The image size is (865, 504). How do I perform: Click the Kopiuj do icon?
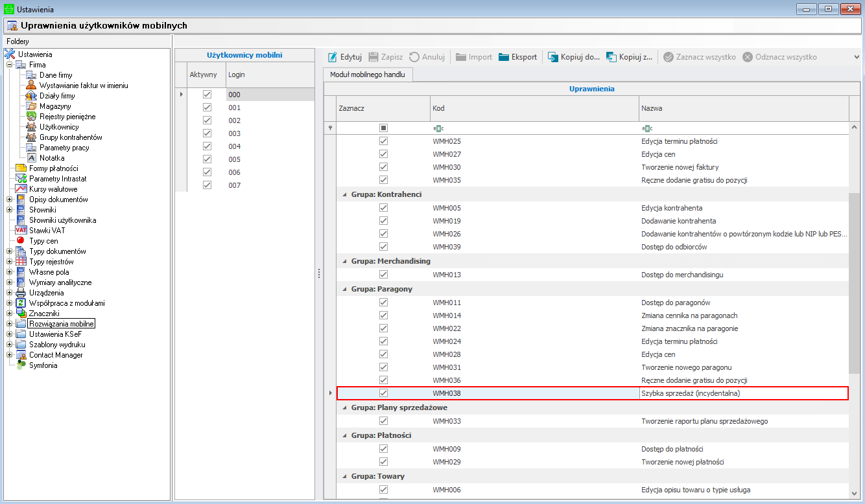[x=553, y=57]
